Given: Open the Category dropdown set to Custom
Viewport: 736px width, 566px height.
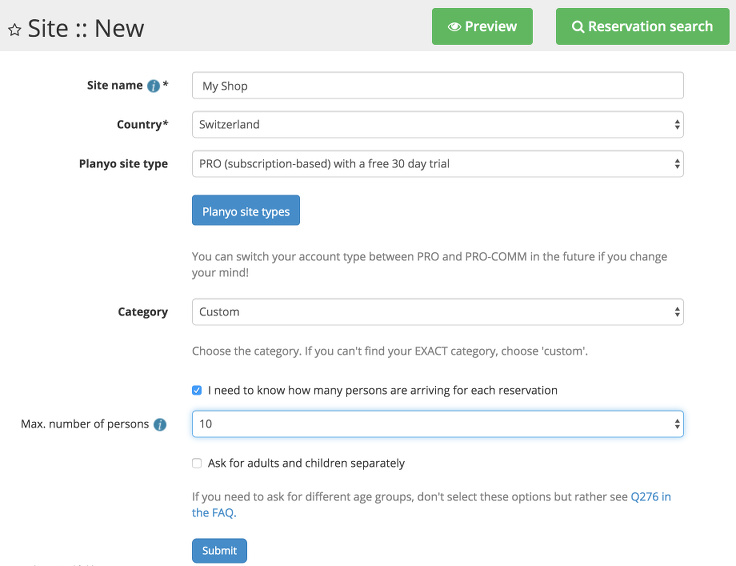Looking at the screenshot, I should pyautogui.click(x=437, y=312).
